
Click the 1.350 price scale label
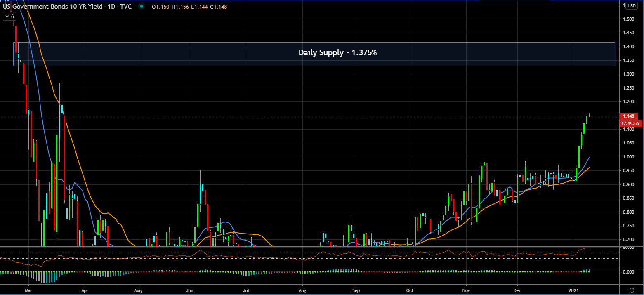pos(629,60)
